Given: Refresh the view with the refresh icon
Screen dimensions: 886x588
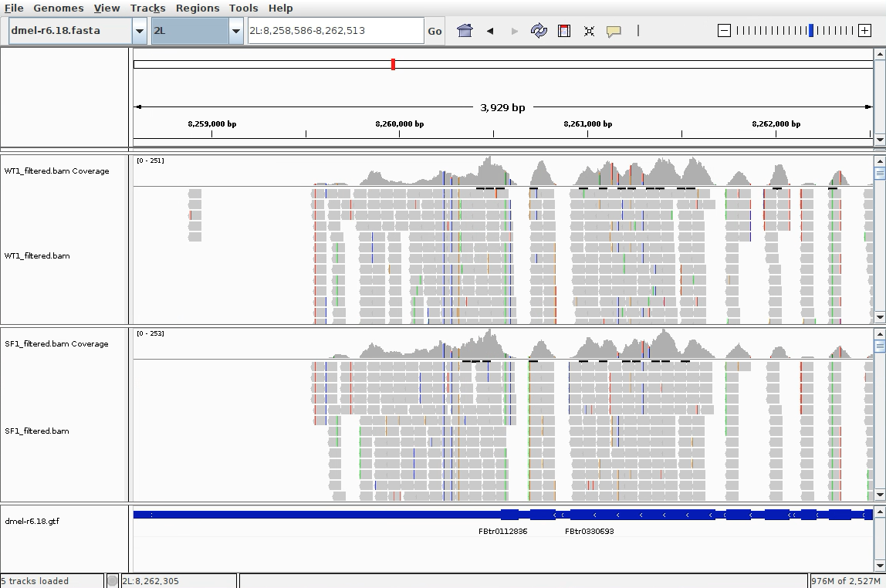Looking at the screenshot, I should pyautogui.click(x=539, y=31).
